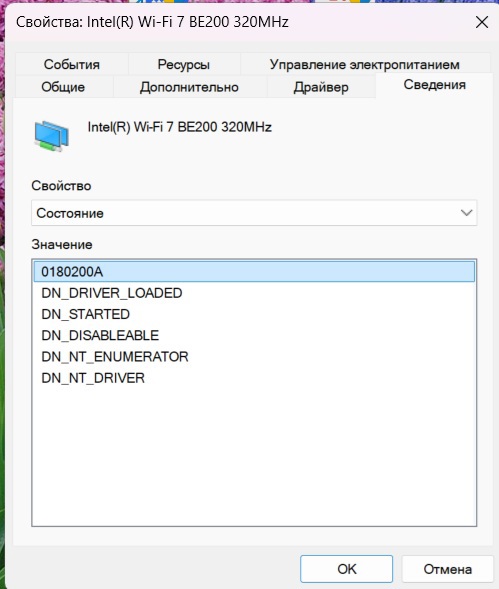This screenshot has height=589, width=499.
Task: Click the Значение label
Action: pos(62,245)
